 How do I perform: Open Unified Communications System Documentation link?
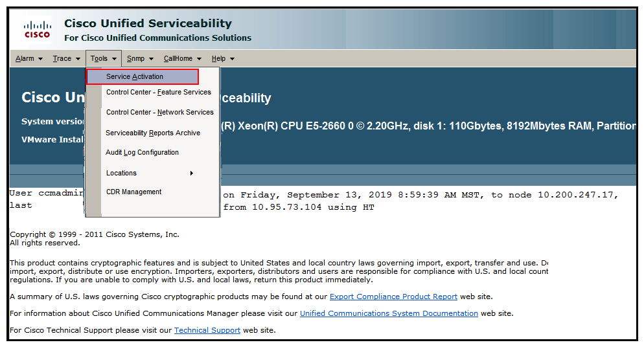[x=389, y=313]
